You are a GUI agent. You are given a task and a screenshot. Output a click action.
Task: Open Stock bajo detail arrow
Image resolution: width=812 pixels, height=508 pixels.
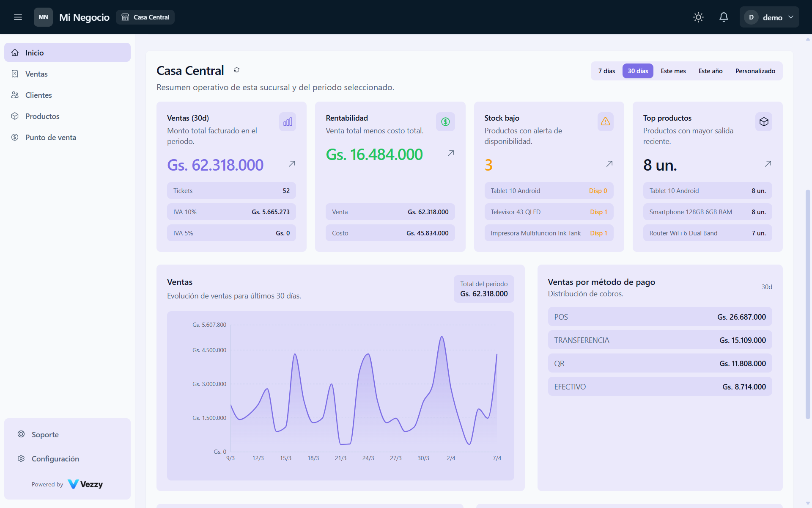609,164
